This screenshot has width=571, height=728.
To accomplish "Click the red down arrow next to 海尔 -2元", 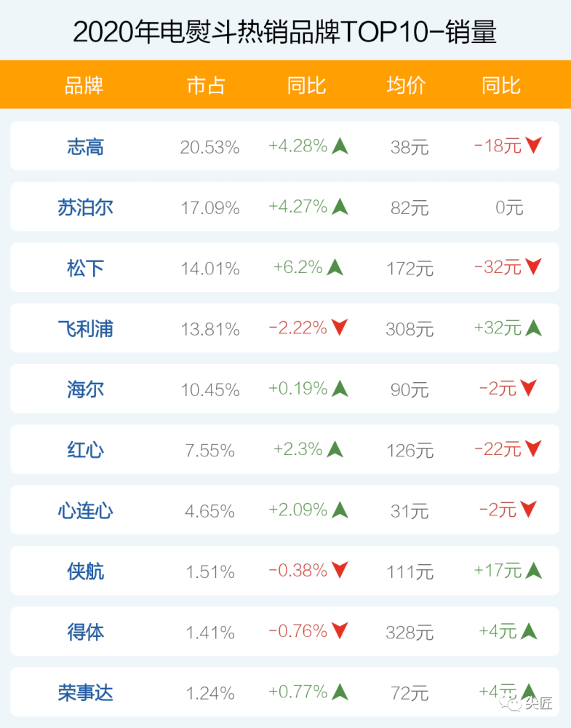I will coord(528,388).
